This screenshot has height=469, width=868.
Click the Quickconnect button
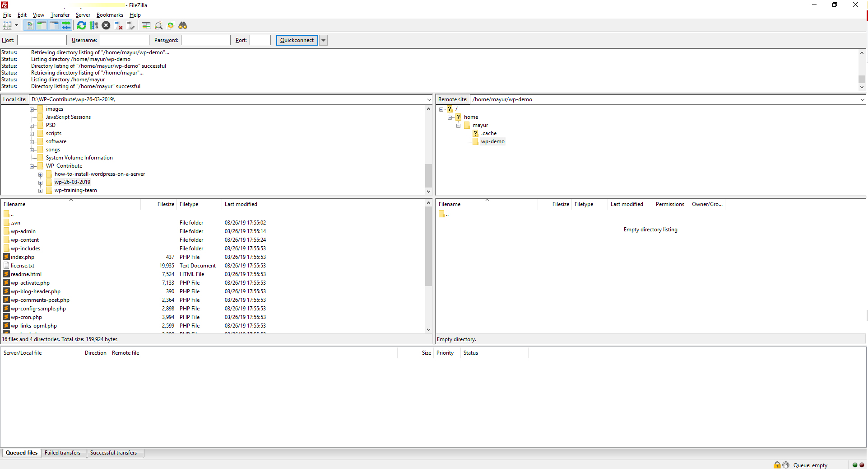[x=297, y=40]
